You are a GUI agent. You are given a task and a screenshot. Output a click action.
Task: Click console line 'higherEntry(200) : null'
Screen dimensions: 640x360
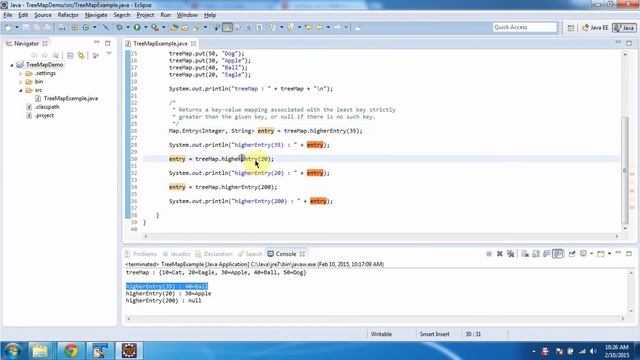click(163, 301)
